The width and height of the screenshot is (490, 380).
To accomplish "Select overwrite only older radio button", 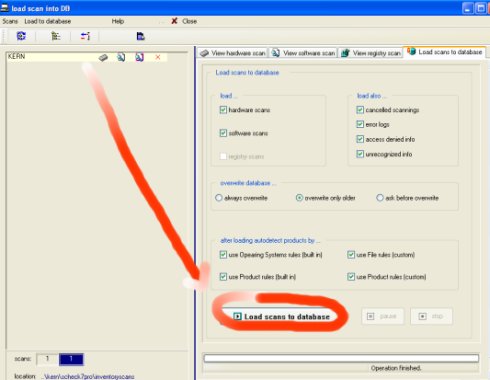I will 299,198.
